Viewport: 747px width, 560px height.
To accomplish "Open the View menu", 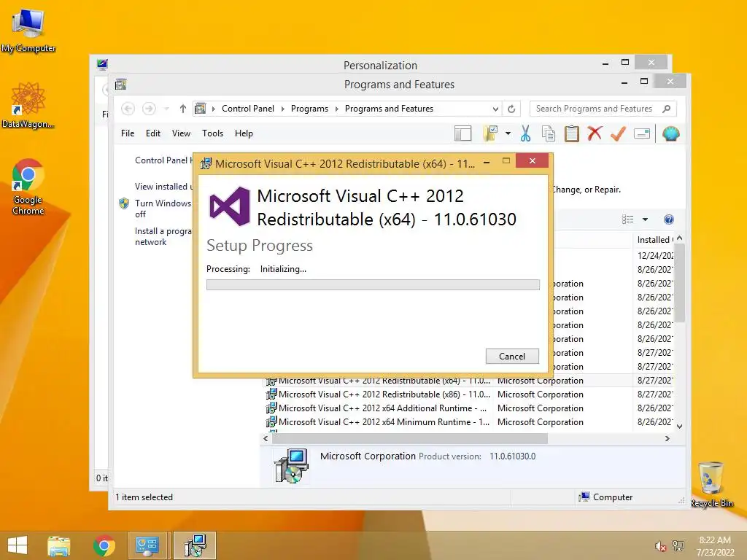I will [x=181, y=133].
